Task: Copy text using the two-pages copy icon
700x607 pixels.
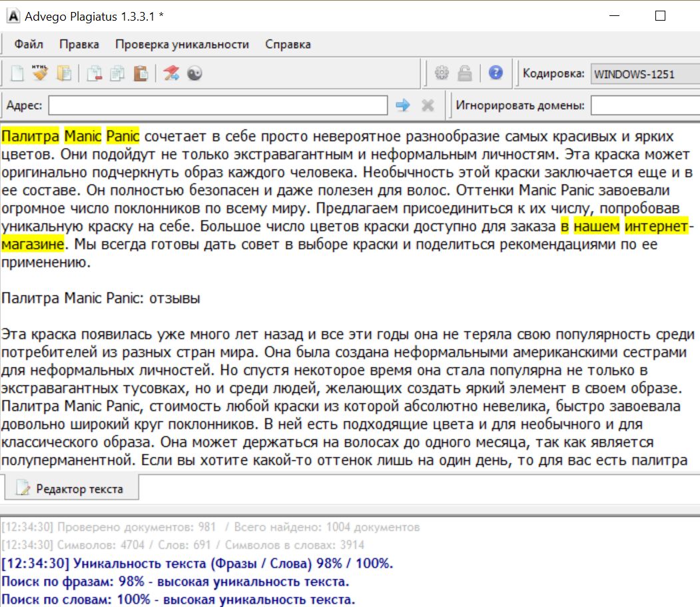Action: 117,73
